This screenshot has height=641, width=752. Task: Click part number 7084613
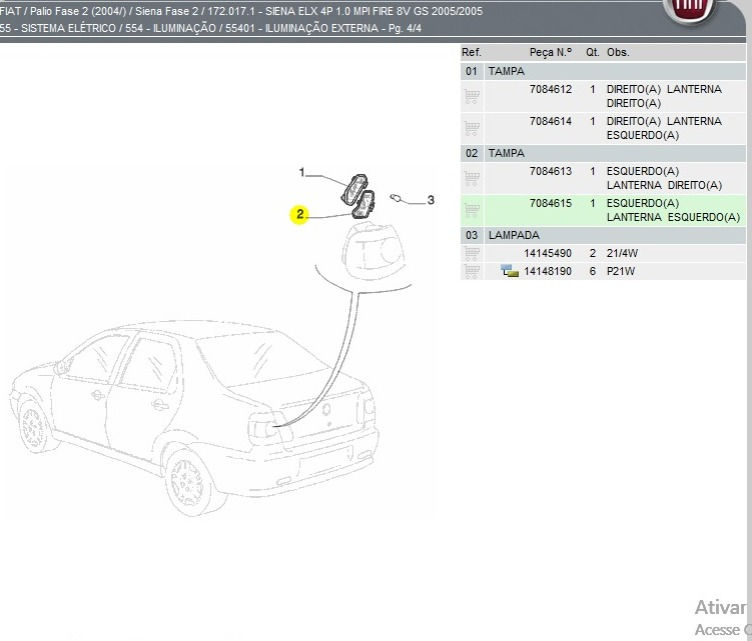click(551, 171)
